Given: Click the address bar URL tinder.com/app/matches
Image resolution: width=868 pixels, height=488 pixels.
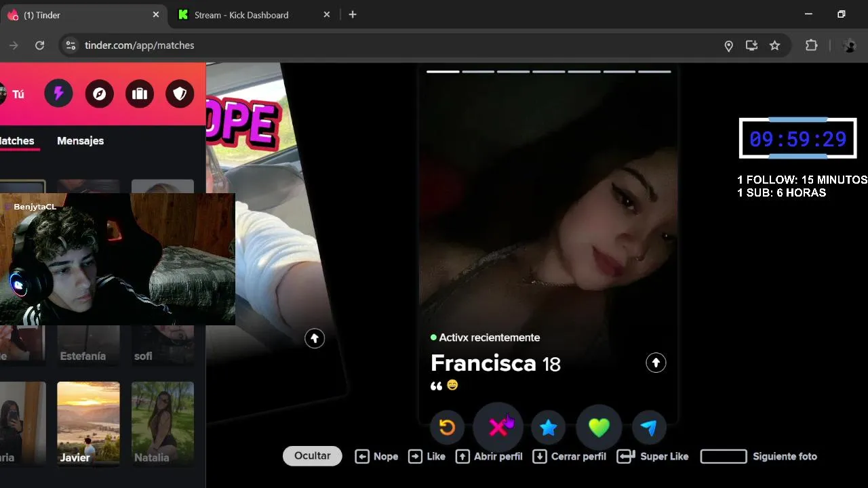Looking at the screenshot, I should click(x=140, y=45).
